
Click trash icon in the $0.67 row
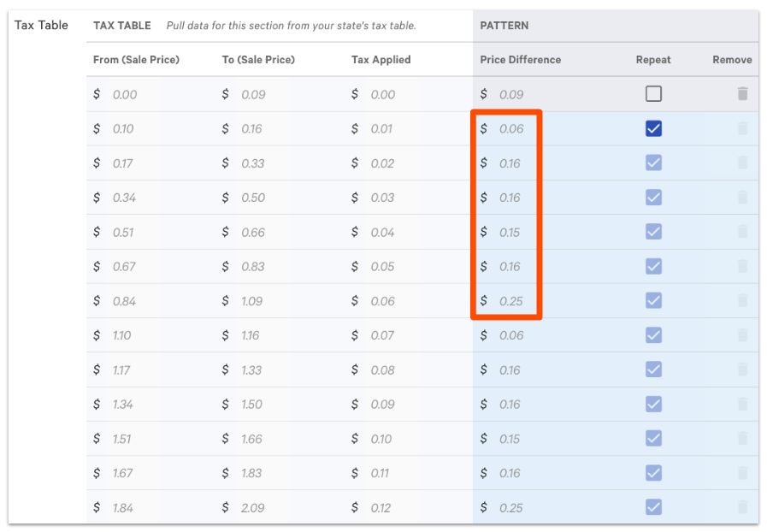tap(742, 266)
